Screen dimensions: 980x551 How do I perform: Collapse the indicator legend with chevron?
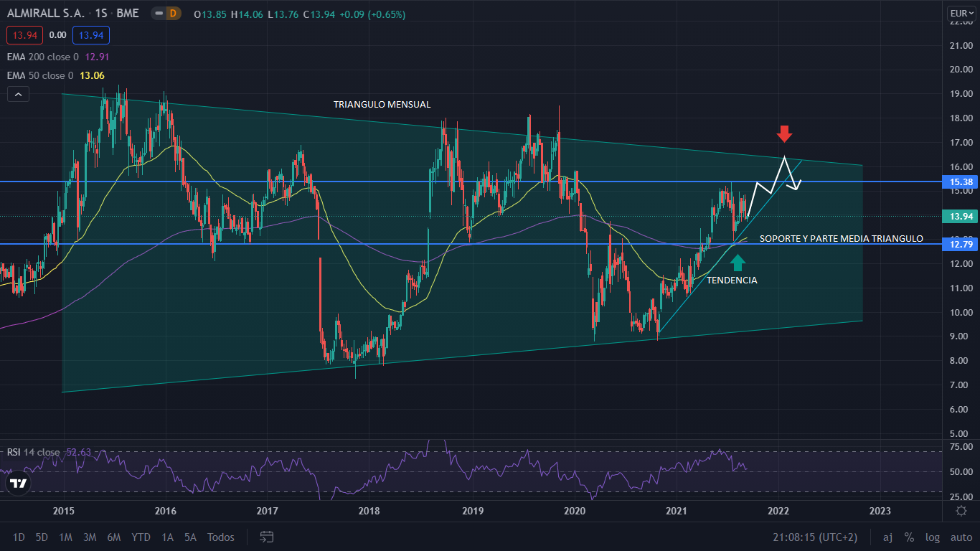18,94
